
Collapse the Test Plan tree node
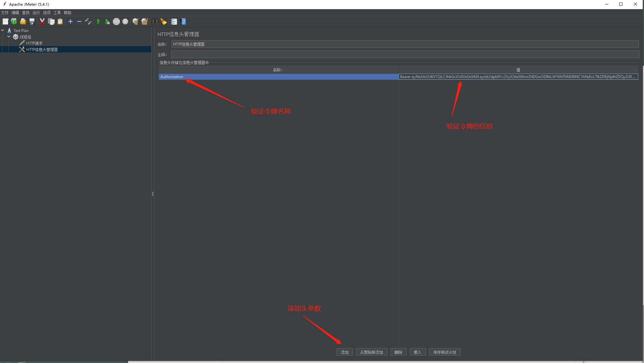pyautogui.click(x=3, y=30)
